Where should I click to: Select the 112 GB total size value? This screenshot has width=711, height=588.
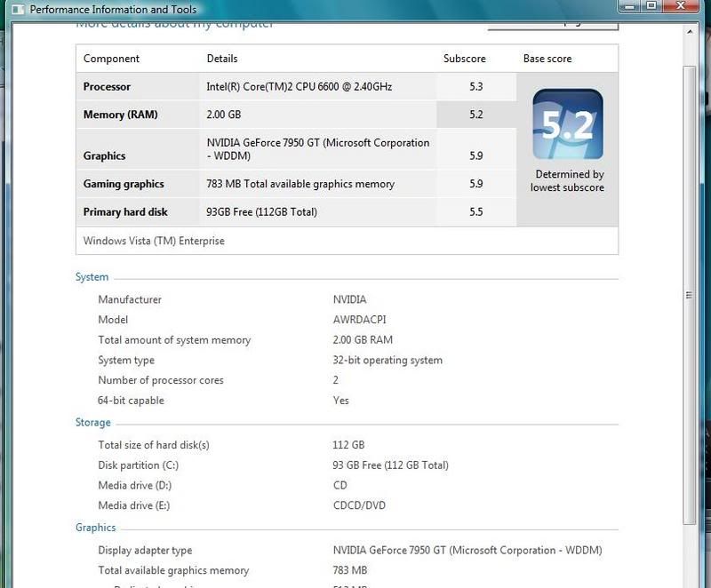348,445
